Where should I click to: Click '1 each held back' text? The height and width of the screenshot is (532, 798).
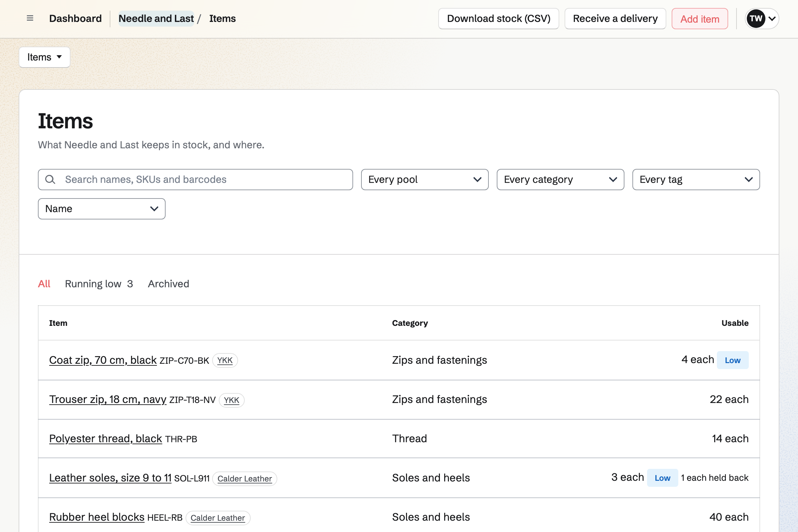pyautogui.click(x=715, y=478)
